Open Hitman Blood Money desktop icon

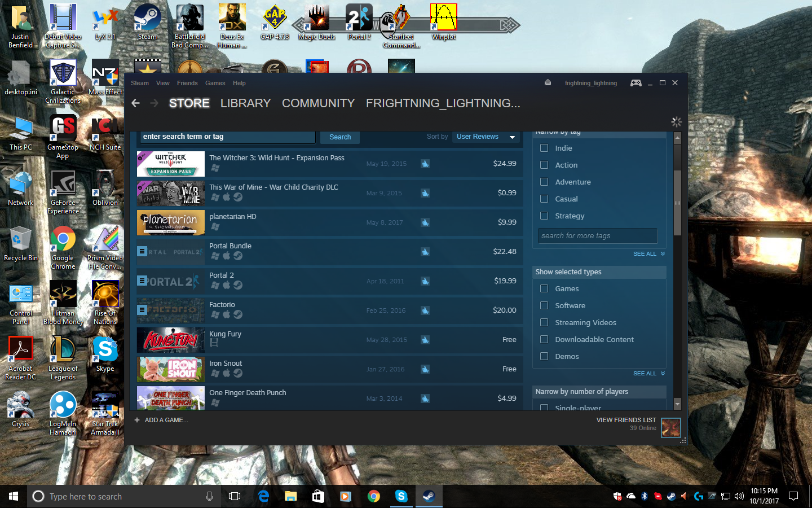pos(63,303)
